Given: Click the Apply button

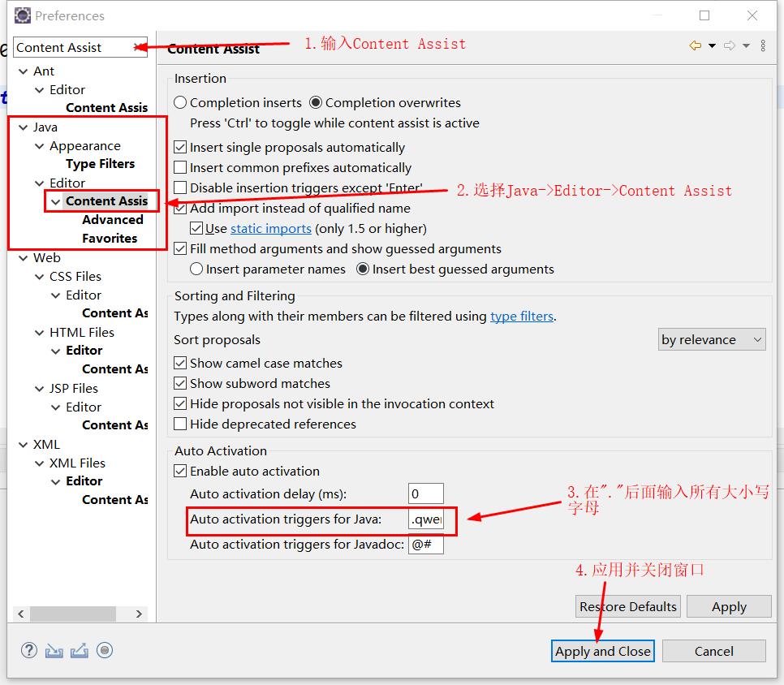Looking at the screenshot, I should click(729, 606).
